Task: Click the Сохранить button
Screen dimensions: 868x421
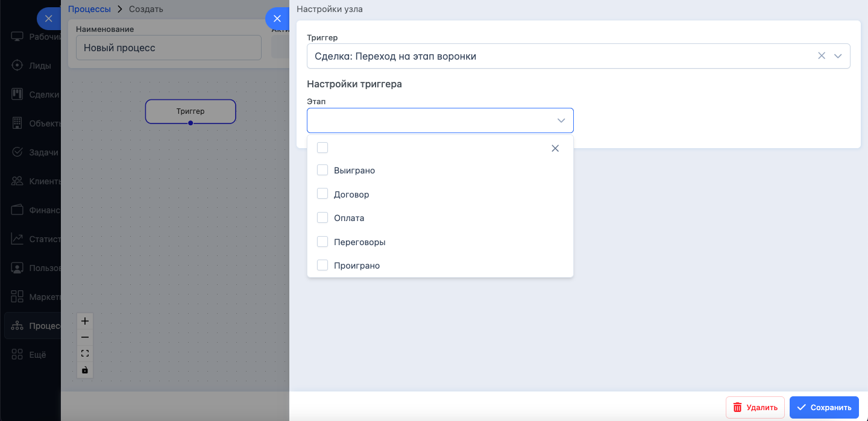Action: [824, 407]
